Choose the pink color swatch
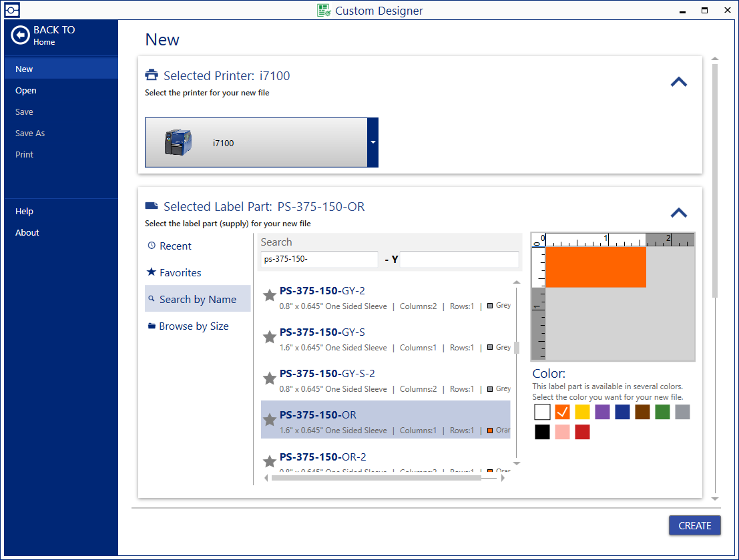 tap(562, 432)
